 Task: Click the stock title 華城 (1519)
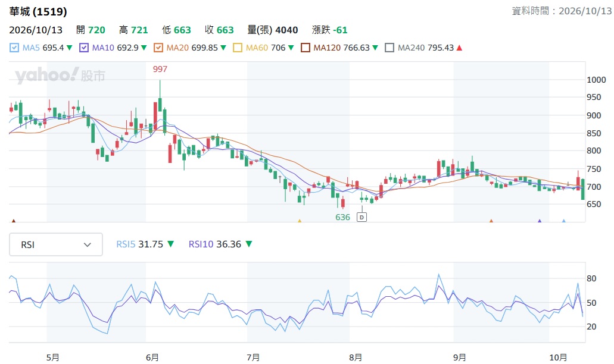(38, 12)
